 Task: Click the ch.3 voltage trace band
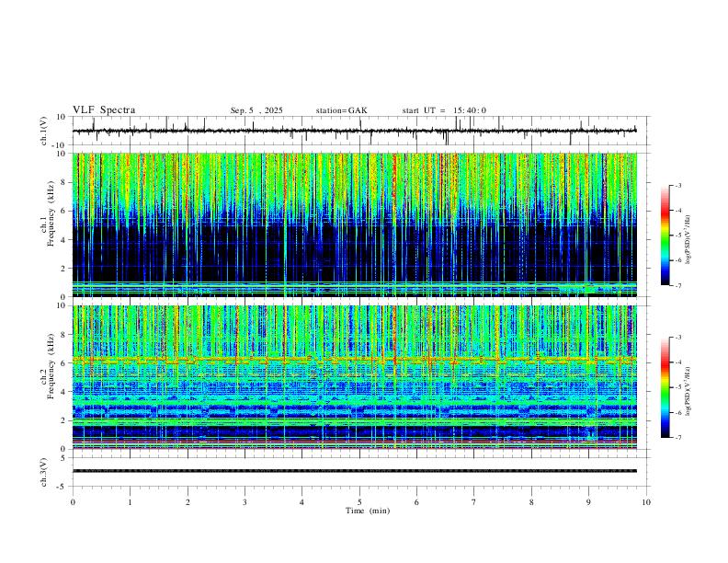tap(355, 471)
